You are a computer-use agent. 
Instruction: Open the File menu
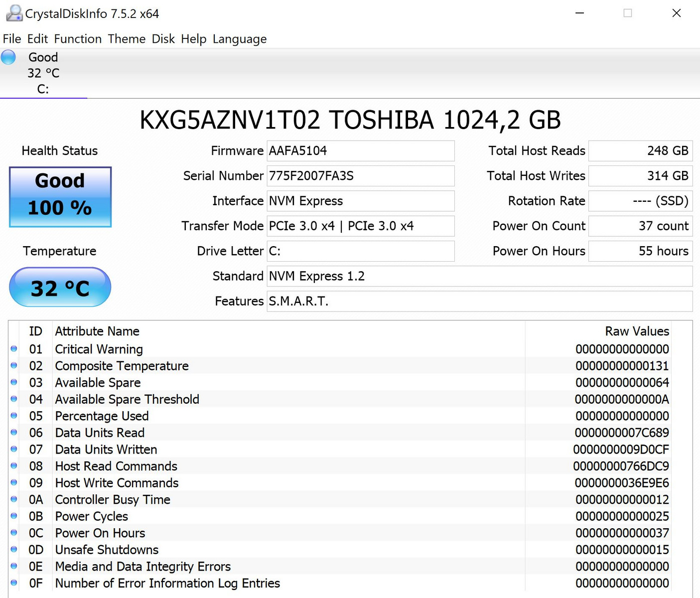click(x=12, y=39)
